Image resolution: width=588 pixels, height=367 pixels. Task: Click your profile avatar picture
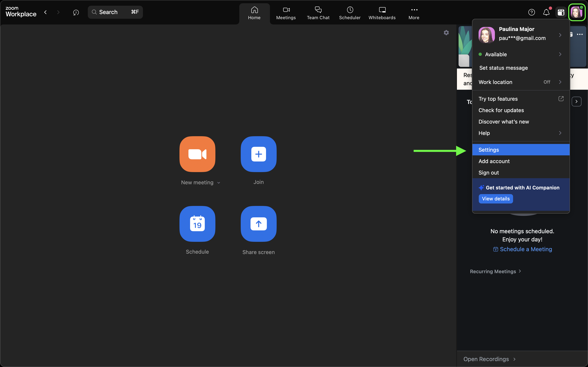577,12
